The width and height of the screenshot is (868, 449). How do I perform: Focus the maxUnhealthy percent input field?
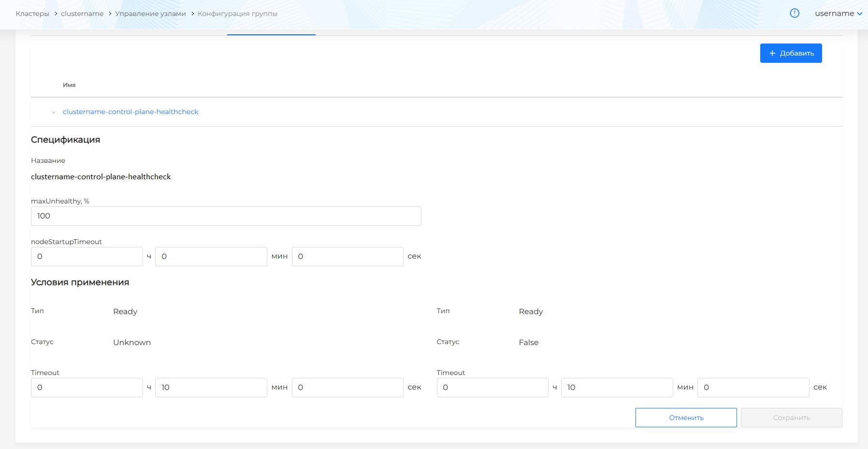pos(226,216)
